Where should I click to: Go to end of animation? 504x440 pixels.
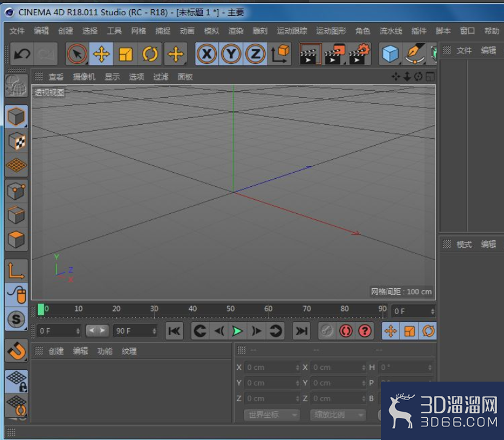coord(301,331)
